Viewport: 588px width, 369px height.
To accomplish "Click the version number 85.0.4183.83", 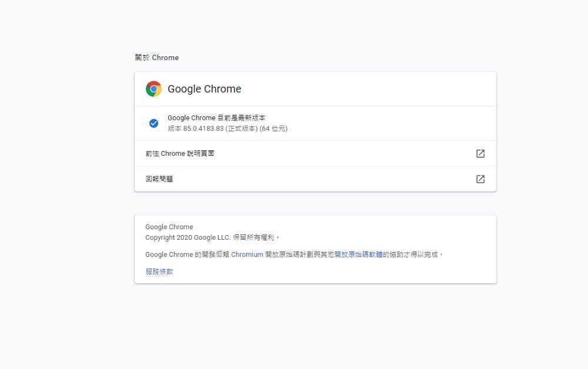I will pos(203,129).
